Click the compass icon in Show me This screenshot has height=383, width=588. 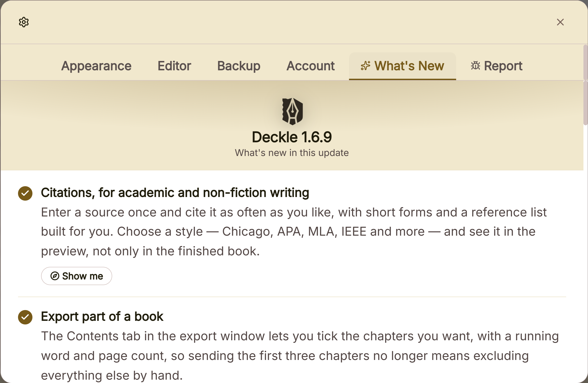(x=55, y=276)
